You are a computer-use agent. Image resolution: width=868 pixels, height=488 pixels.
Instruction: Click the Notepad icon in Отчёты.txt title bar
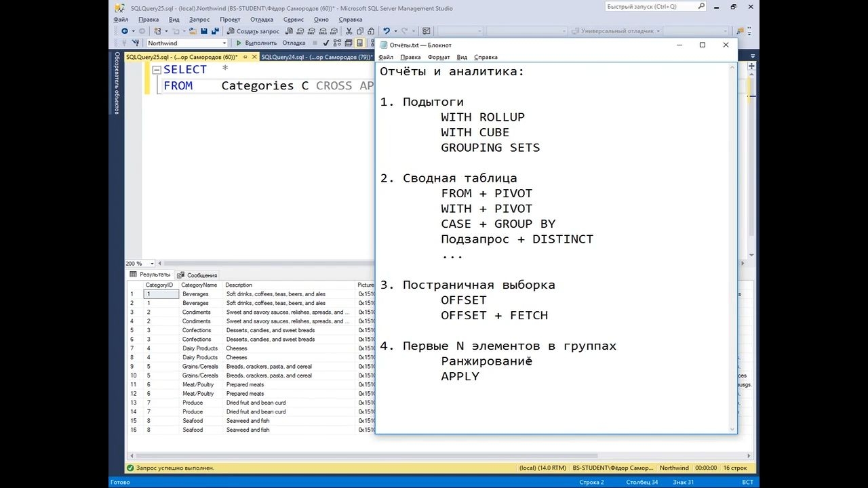coord(384,45)
